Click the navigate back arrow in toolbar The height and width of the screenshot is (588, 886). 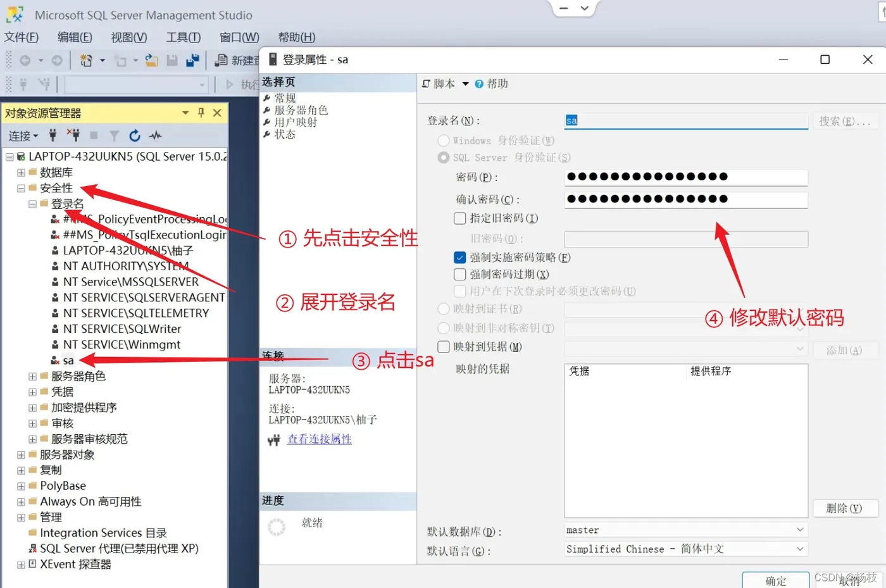click(x=25, y=60)
